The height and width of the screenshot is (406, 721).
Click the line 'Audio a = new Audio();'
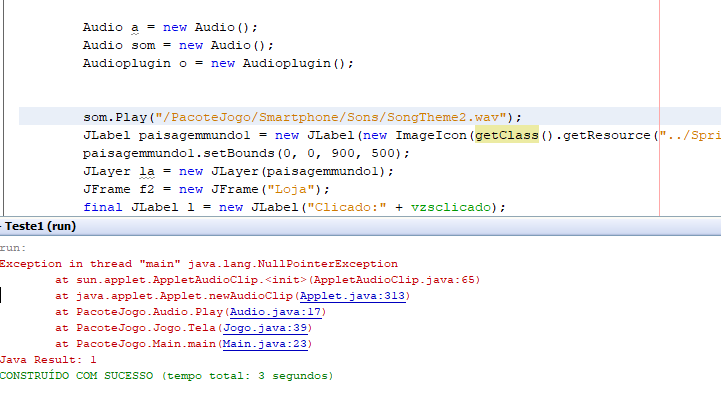[170, 28]
